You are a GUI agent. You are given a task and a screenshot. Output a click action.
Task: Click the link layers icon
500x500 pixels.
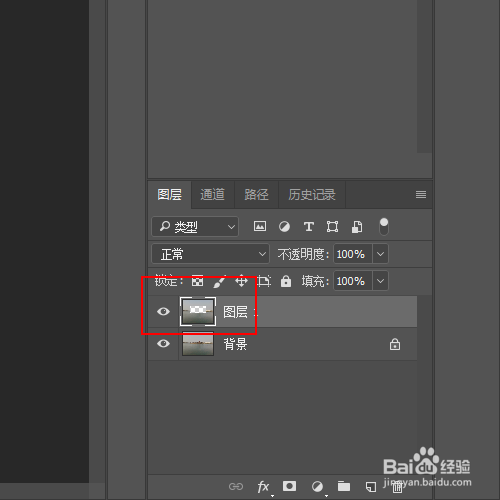[x=236, y=487]
